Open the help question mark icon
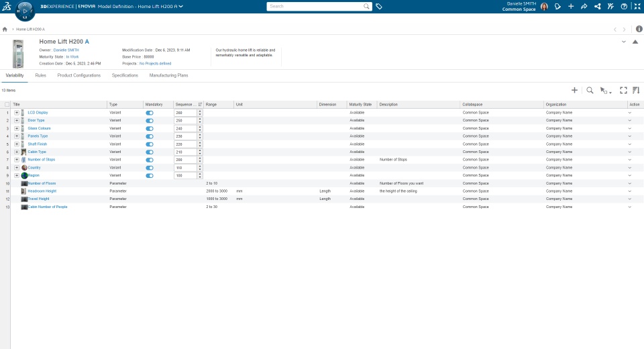The image size is (644, 349). (x=624, y=7)
